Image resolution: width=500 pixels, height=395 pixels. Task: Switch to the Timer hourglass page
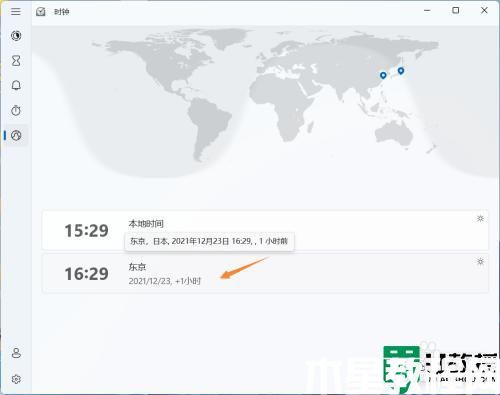(16, 61)
